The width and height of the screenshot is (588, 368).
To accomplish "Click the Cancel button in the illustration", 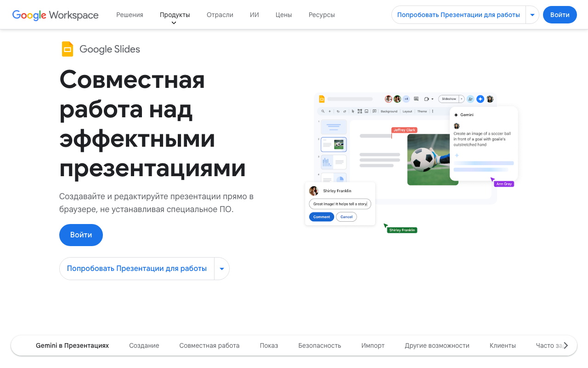I will 346,217.
